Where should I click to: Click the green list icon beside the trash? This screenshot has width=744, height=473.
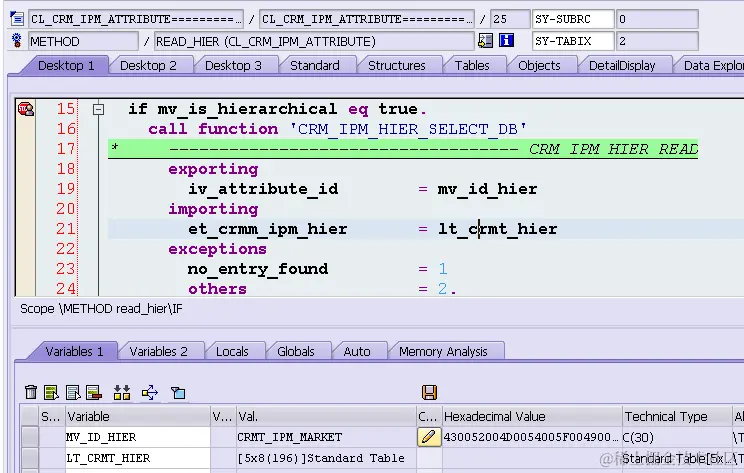(x=51, y=392)
